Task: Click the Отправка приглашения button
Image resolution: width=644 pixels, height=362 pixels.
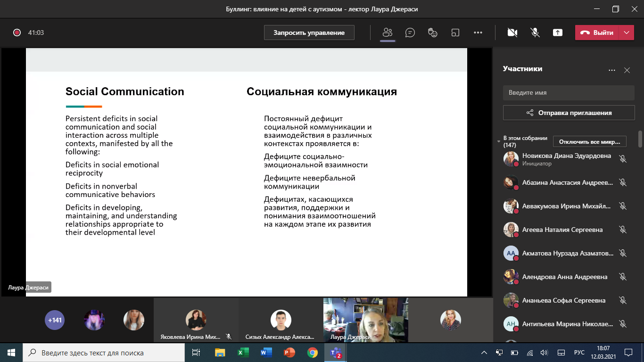Action: [569, 113]
